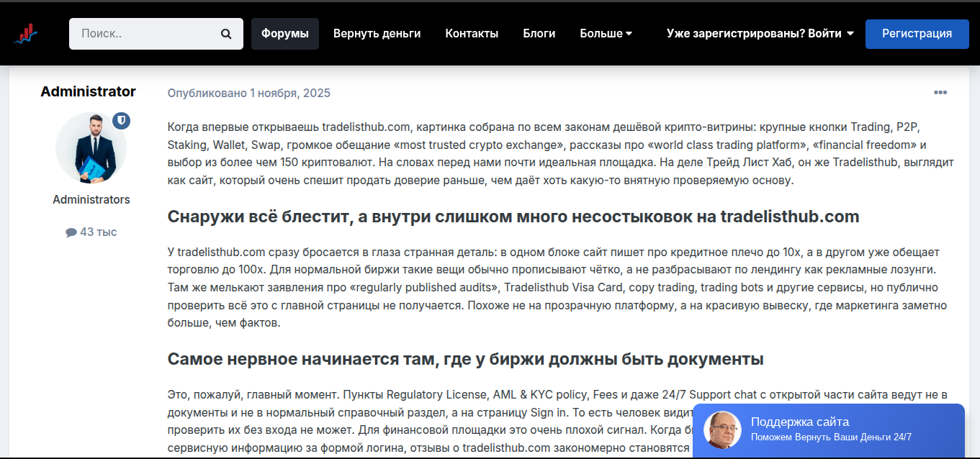Expand the Больше dropdown menu
Screen dimensions: 980x459
click(x=606, y=34)
